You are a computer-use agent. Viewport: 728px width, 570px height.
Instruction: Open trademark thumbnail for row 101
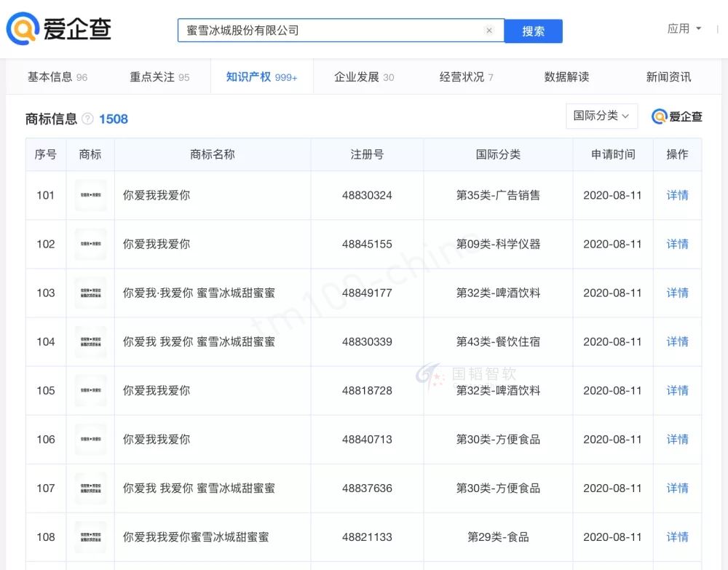(x=90, y=195)
